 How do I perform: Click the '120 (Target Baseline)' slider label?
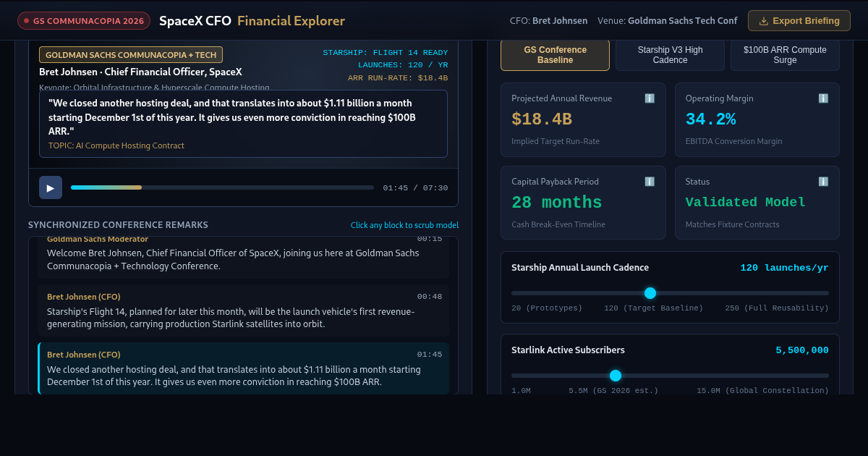[653, 308]
